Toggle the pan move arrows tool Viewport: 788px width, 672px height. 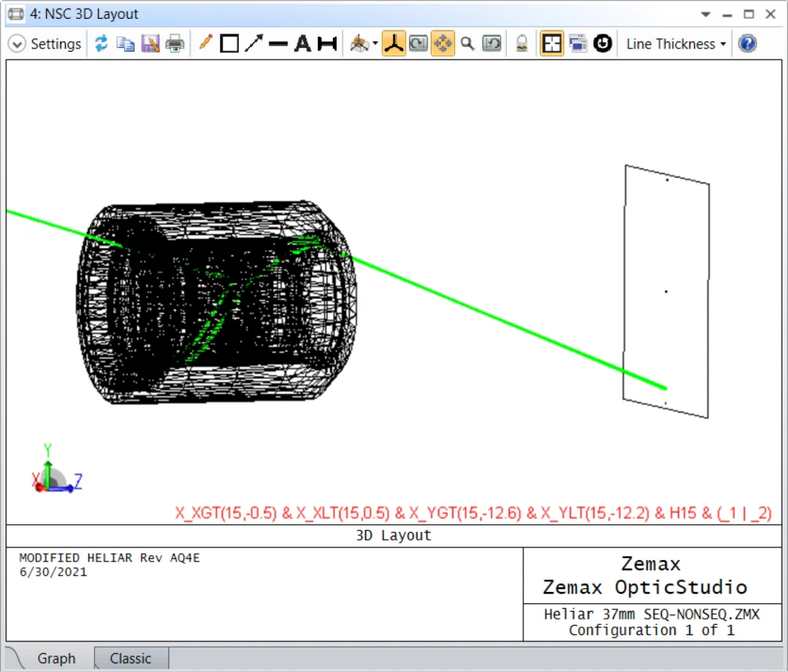click(443, 44)
